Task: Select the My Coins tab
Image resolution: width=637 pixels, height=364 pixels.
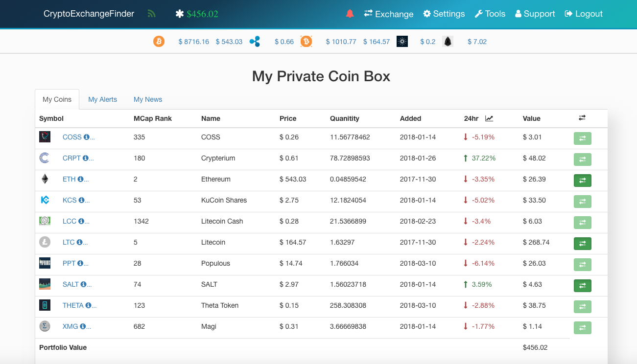Action: coord(57,99)
